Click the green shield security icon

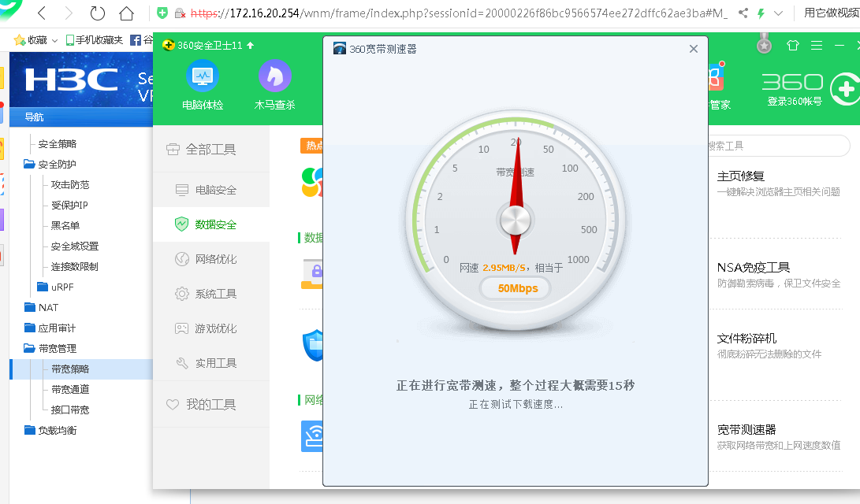tap(162, 13)
